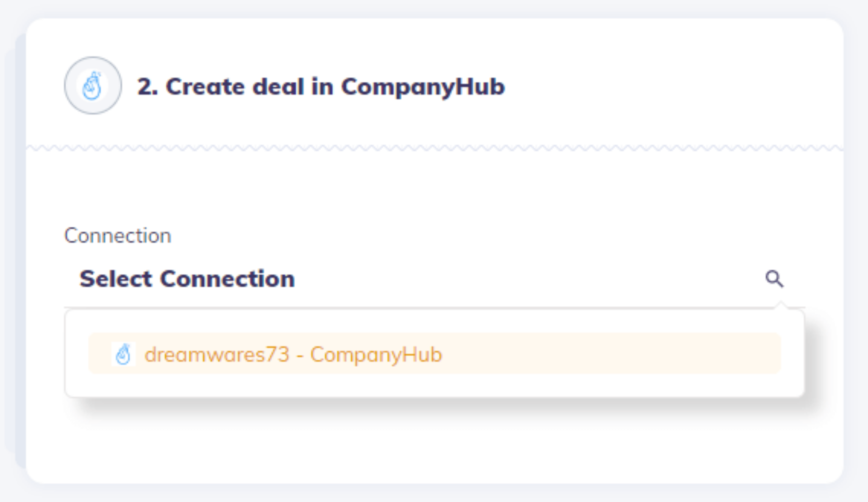Choose the highlighted orange connection option
This screenshot has height=502, width=868.
[434, 354]
